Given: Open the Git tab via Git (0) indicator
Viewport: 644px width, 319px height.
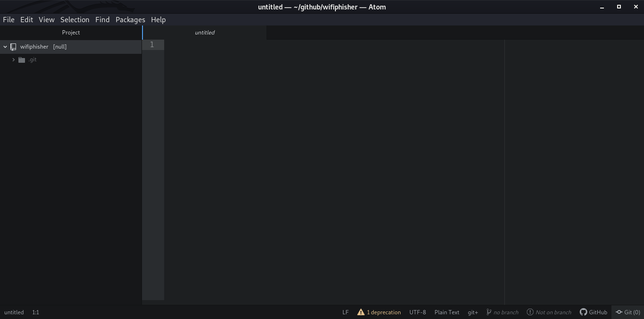Looking at the screenshot, I should click(x=628, y=312).
